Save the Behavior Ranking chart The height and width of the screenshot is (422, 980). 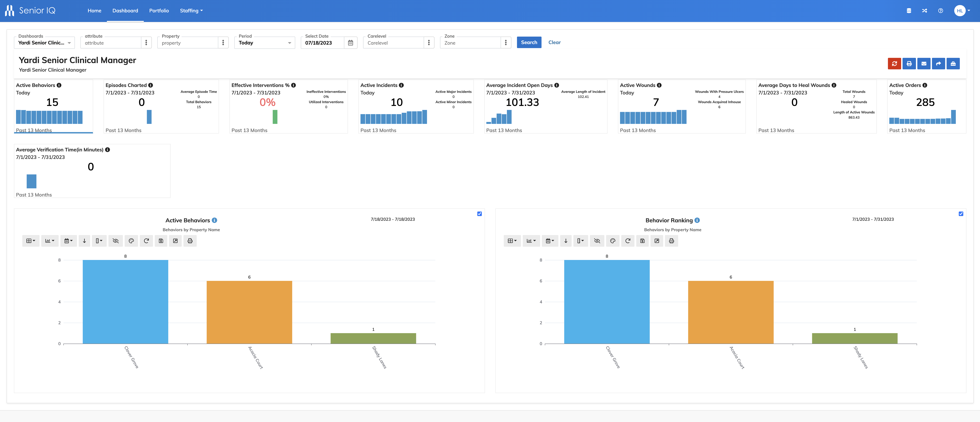point(642,241)
